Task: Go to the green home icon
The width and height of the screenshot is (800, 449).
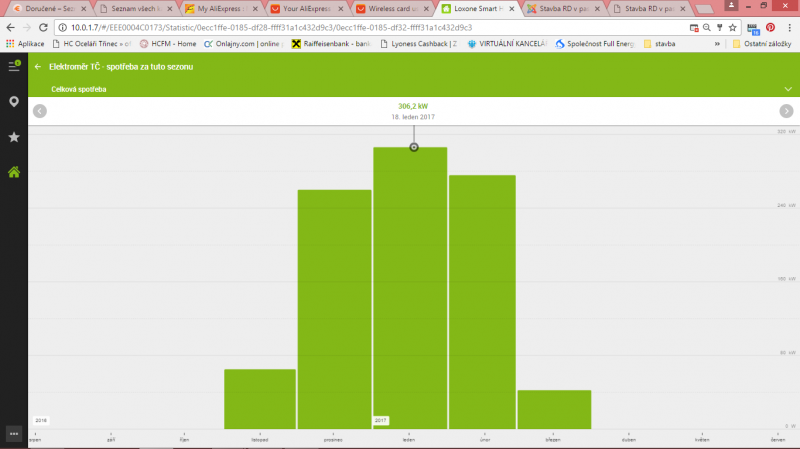Action: click(x=14, y=172)
